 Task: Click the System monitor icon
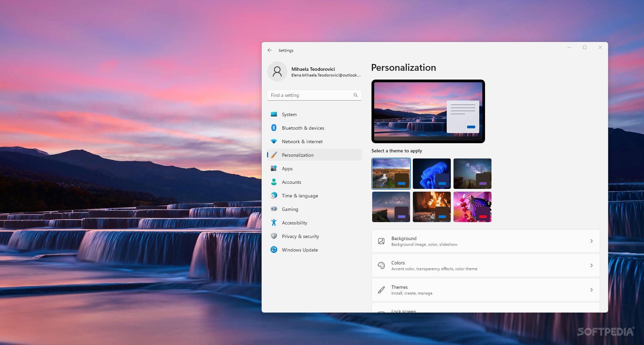point(274,114)
